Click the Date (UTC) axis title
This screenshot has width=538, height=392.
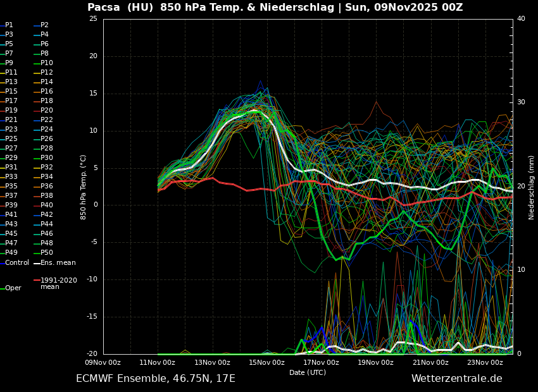pyautogui.click(x=308, y=372)
